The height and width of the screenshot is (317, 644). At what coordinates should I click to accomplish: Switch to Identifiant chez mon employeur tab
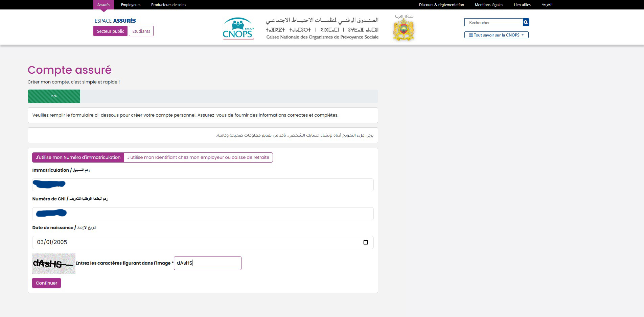point(198,157)
